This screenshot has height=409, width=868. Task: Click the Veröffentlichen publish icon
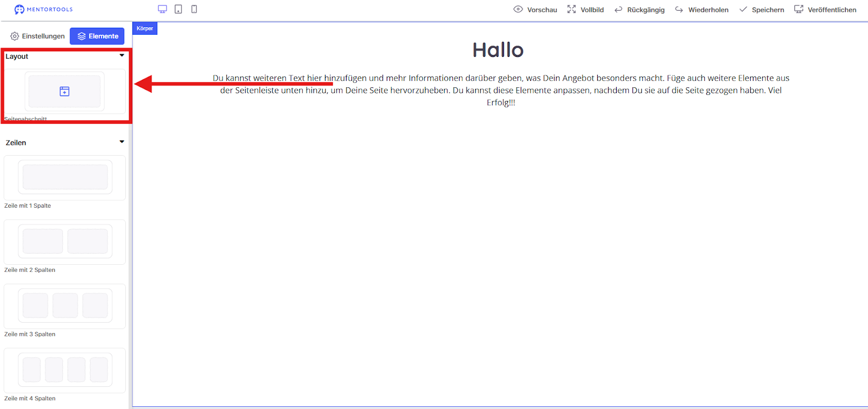[x=799, y=9]
